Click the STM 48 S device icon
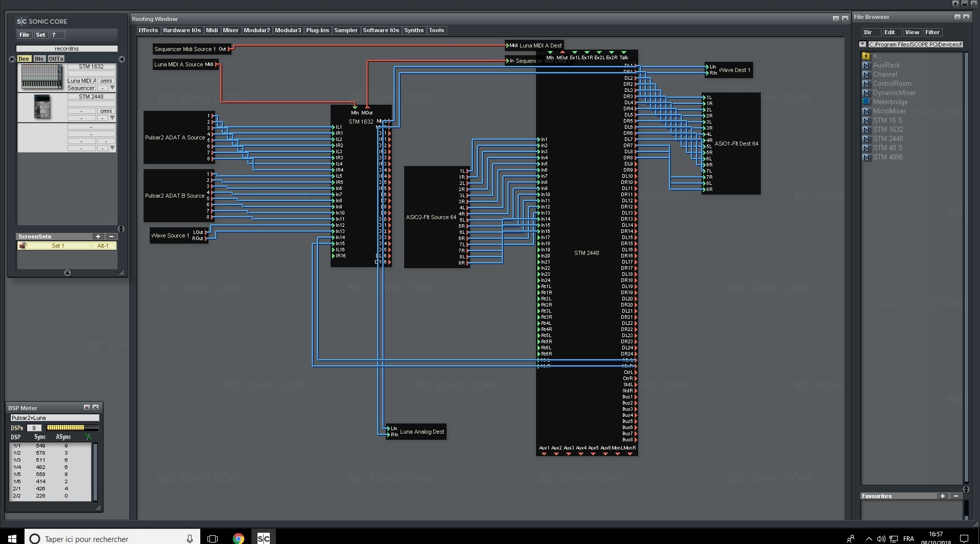Screen dimensions: 980x544 [x=866, y=148]
